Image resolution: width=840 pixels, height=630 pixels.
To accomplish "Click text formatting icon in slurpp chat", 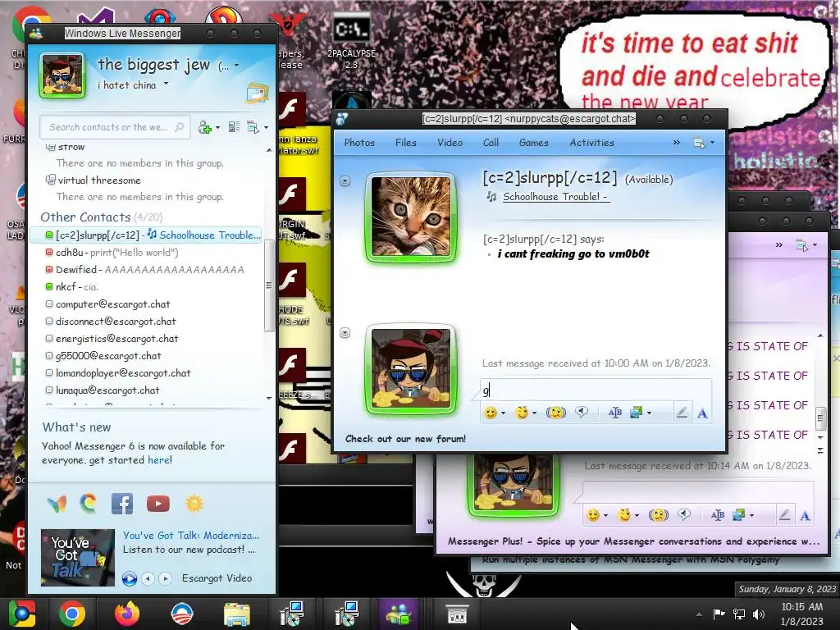I will pos(615,413).
